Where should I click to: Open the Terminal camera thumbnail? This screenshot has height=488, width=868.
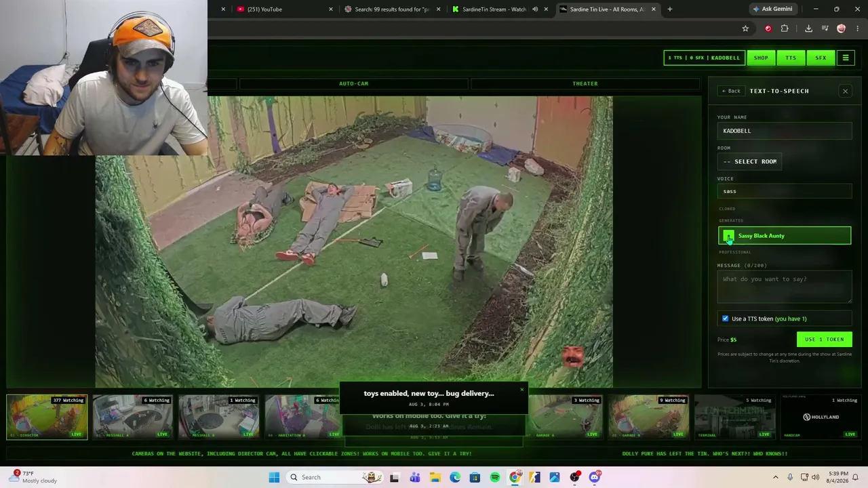click(734, 417)
